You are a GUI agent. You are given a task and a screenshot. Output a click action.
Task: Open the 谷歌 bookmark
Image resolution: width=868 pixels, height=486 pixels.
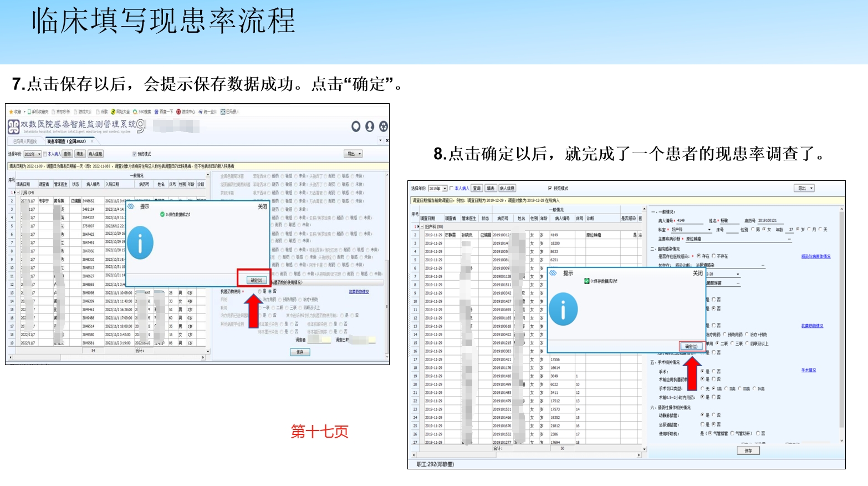[102, 112]
